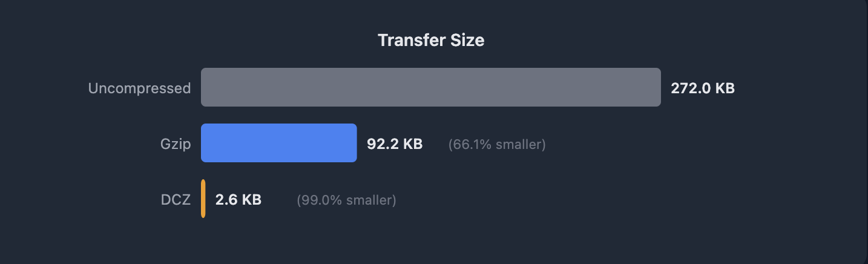
Task: Click the value beside the blue bar
Action: 395,144
